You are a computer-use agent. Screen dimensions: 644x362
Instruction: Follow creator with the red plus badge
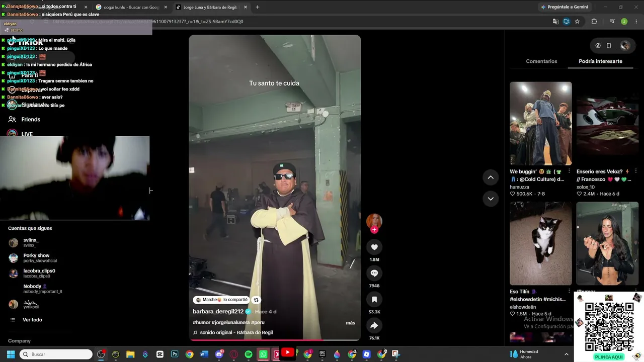point(374,230)
